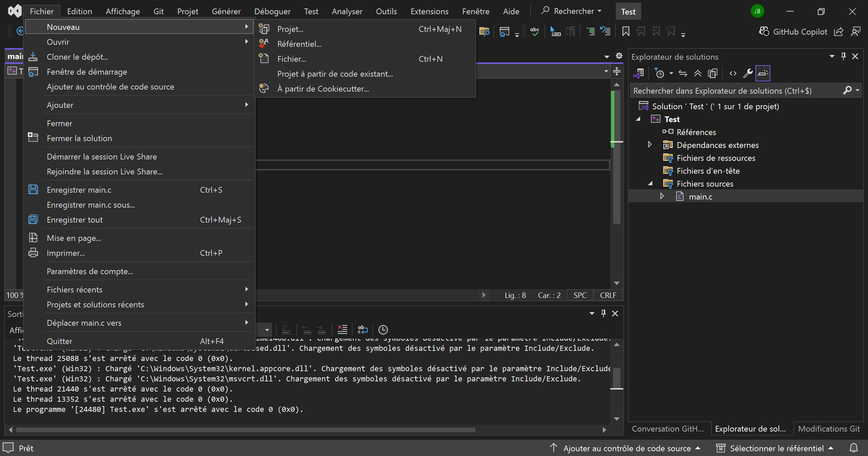Image resolution: width=868 pixels, height=456 pixels.
Task: Click Collapse All double-chevron icon in Solution Explorer
Action: [x=697, y=73]
